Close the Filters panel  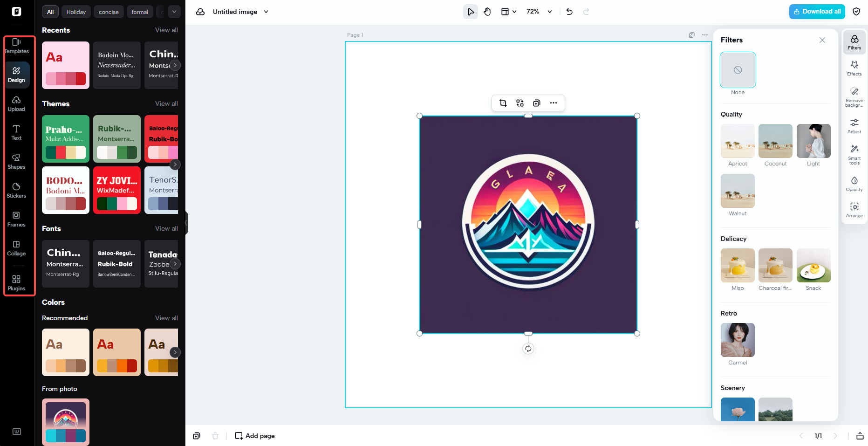coord(822,40)
